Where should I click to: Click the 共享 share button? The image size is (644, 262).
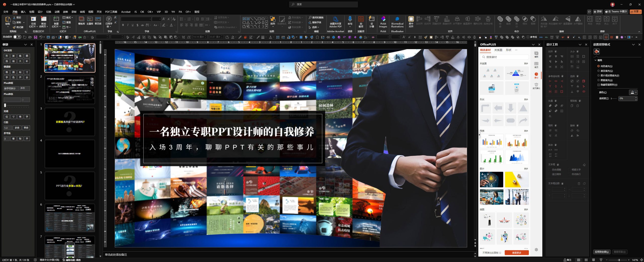635,12
